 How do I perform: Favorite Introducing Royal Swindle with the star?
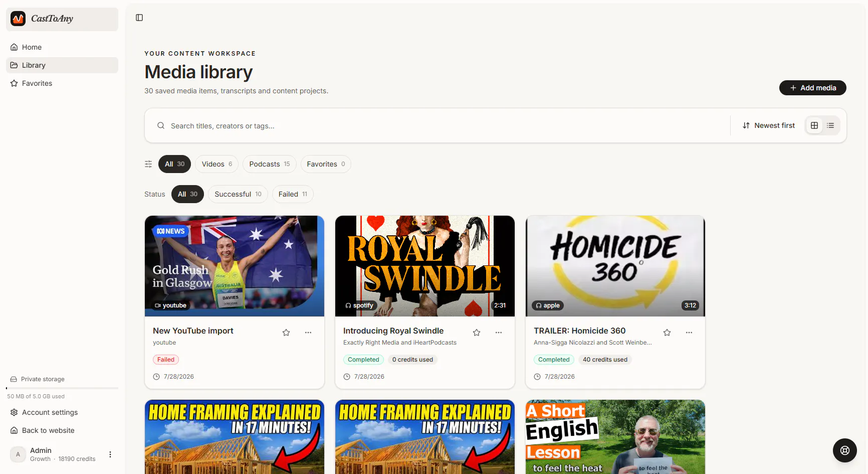[477, 333]
